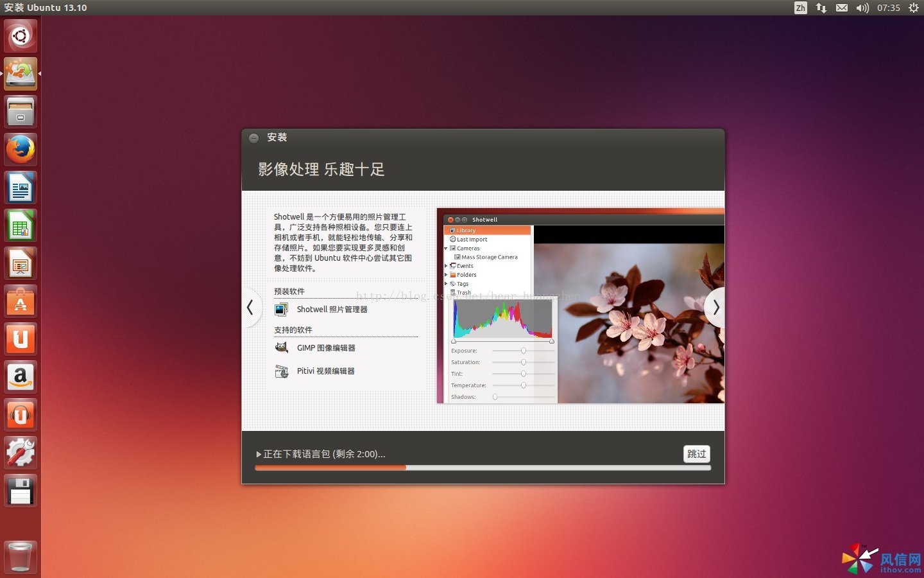
Task: Open the session gear menu
Action: (x=914, y=8)
